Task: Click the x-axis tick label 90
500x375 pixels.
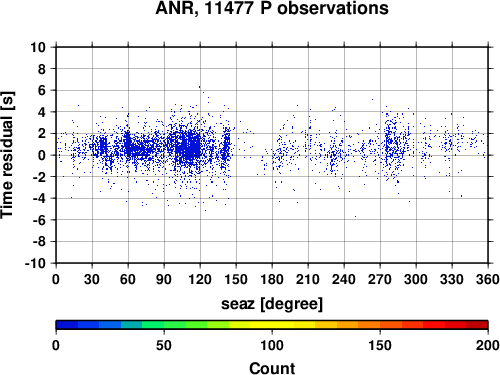Action: coord(164,279)
